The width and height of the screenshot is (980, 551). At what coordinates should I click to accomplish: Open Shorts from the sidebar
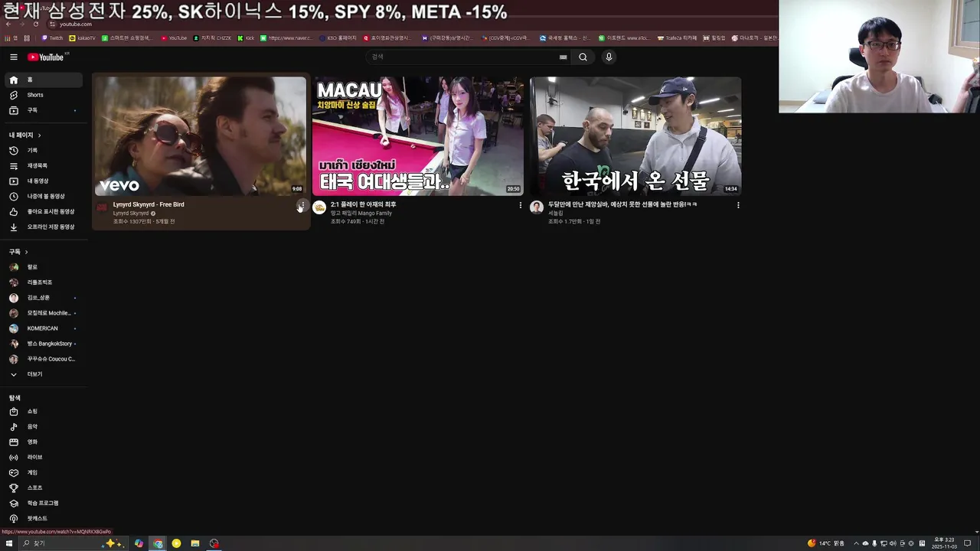coord(44,95)
